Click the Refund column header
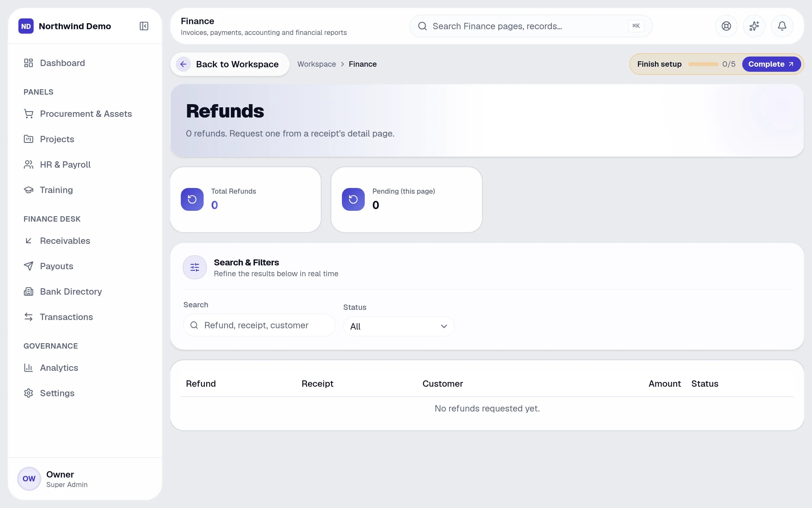812x508 pixels. pyautogui.click(x=201, y=384)
